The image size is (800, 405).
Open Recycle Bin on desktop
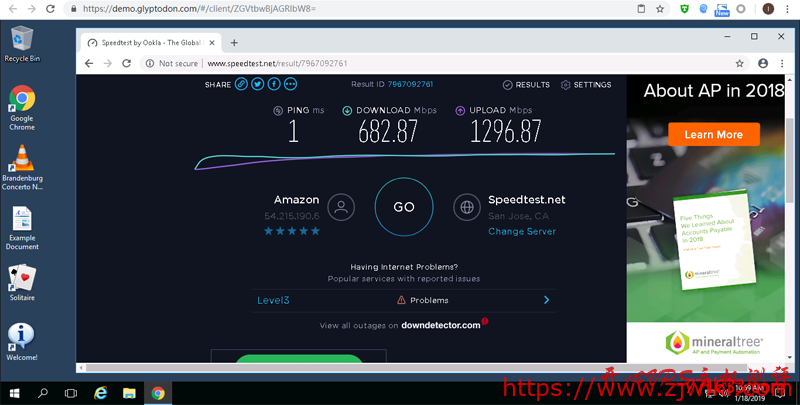tap(22, 42)
